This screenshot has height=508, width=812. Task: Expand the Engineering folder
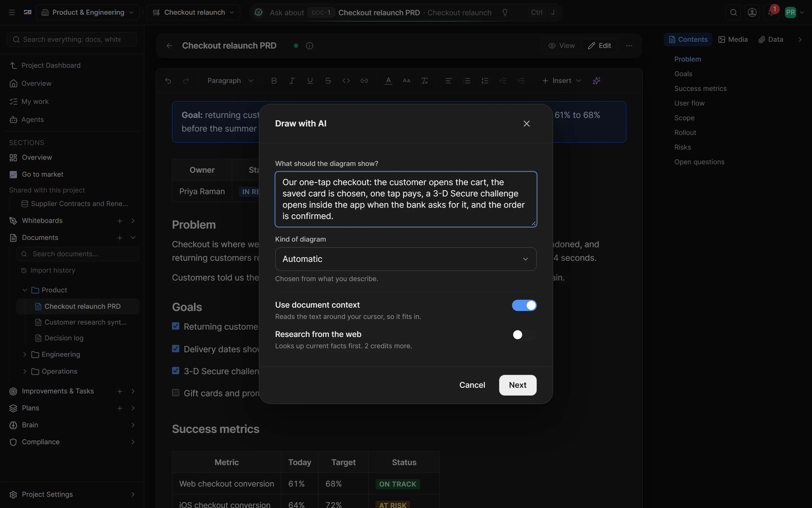coord(25,354)
